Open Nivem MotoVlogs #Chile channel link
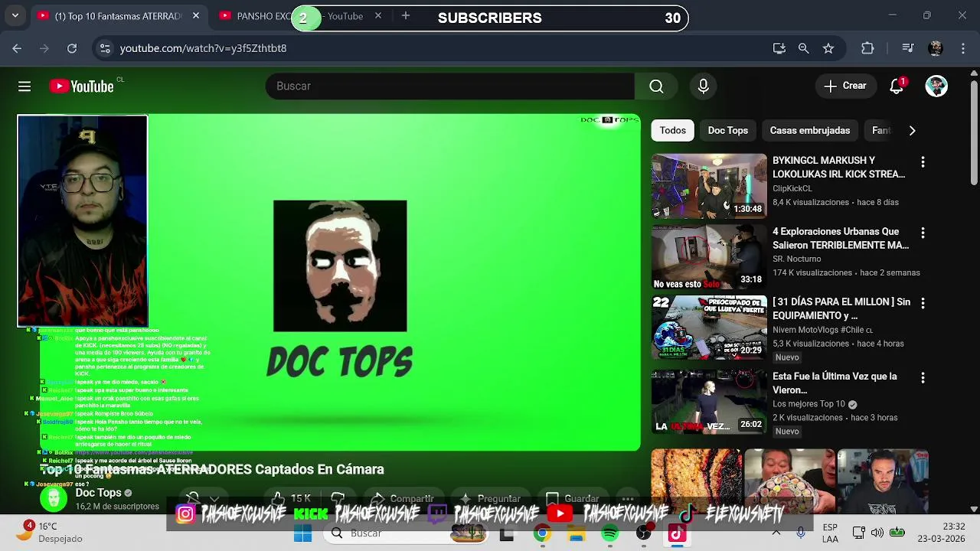The height and width of the screenshot is (551, 980). point(822,330)
